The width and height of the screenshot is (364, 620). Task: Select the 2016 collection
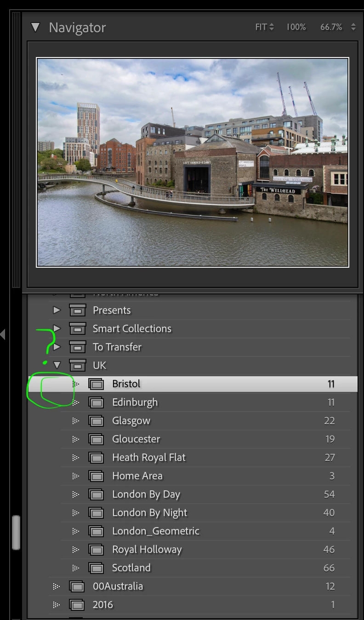[193, 605]
